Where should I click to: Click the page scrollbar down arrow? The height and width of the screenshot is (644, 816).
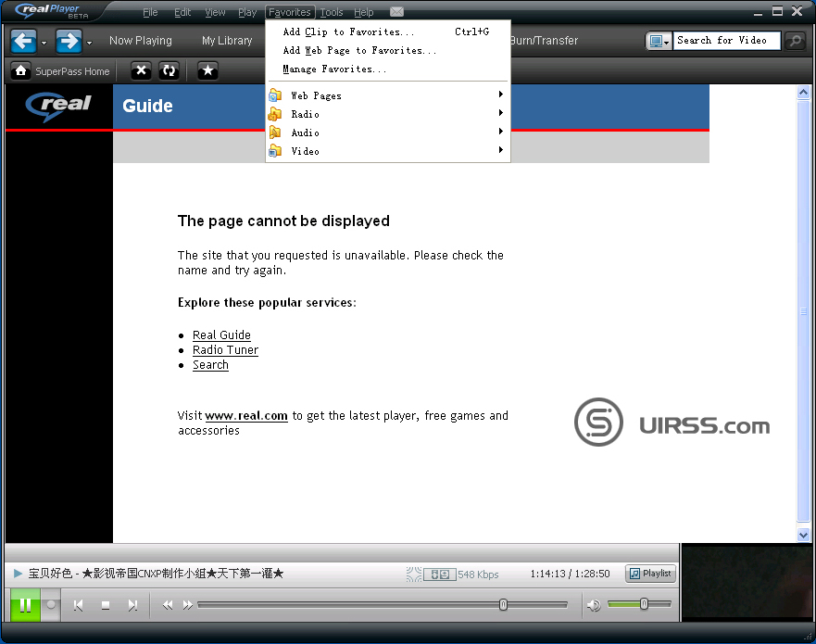click(x=803, y=535)
